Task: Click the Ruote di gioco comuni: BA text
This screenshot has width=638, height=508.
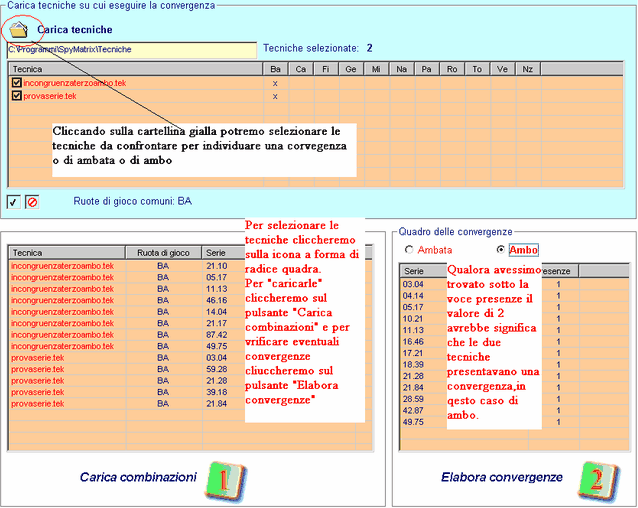Action: pos(133,201)
